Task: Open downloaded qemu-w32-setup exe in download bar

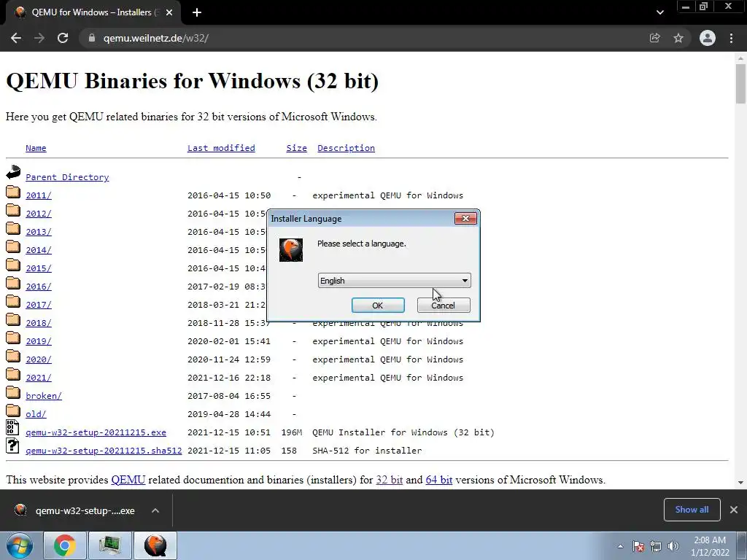Action: coord(75,510)
